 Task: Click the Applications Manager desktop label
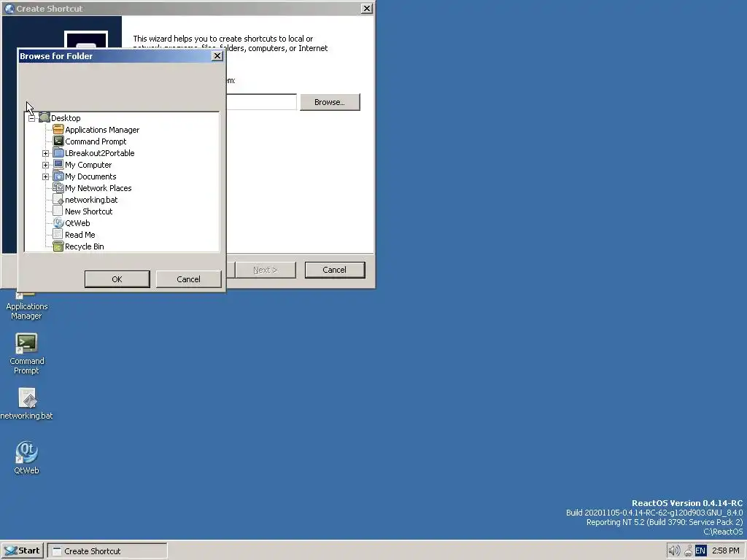(x=27, y=311)
